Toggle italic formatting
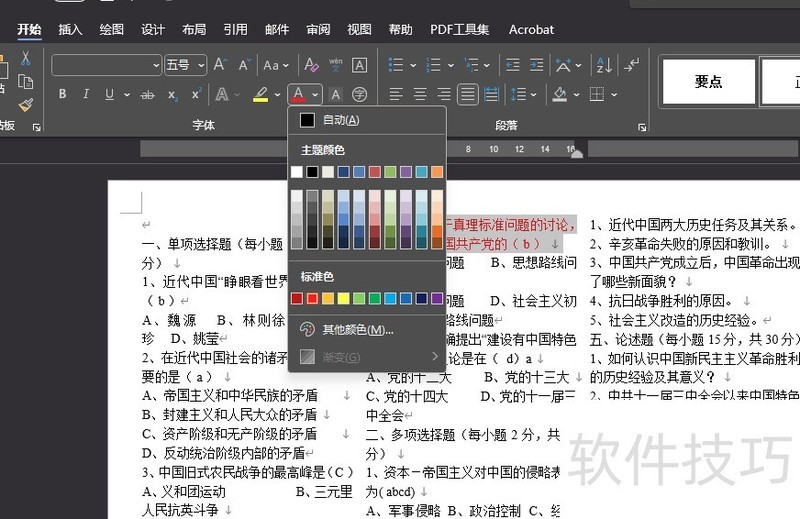 (86, 95)
